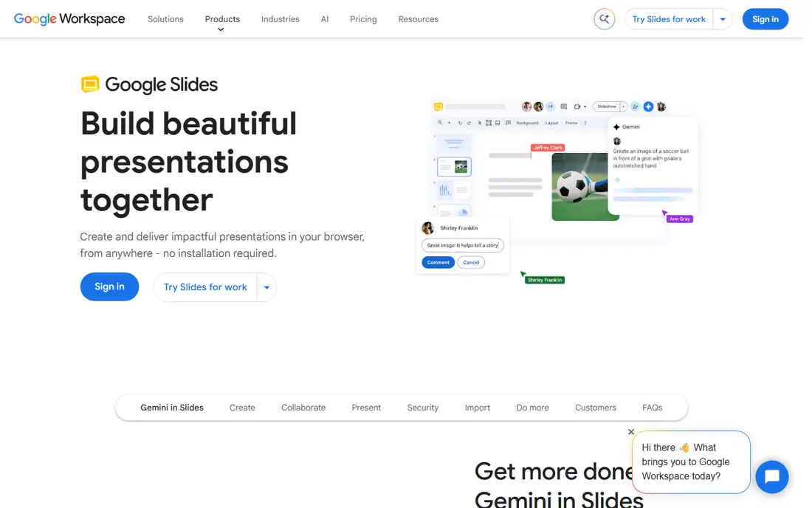The height and width of the screenshot is (508, 812).
Task: Click the Gemini search icon in the header
Action: [604, 19]
